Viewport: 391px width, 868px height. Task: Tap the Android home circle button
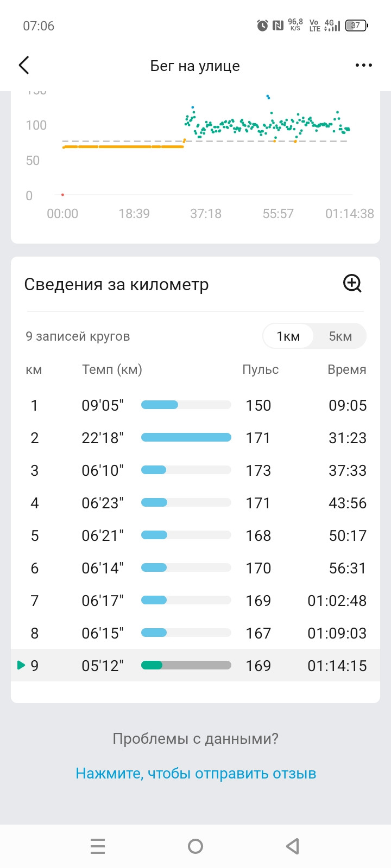(x=195, y=846)
